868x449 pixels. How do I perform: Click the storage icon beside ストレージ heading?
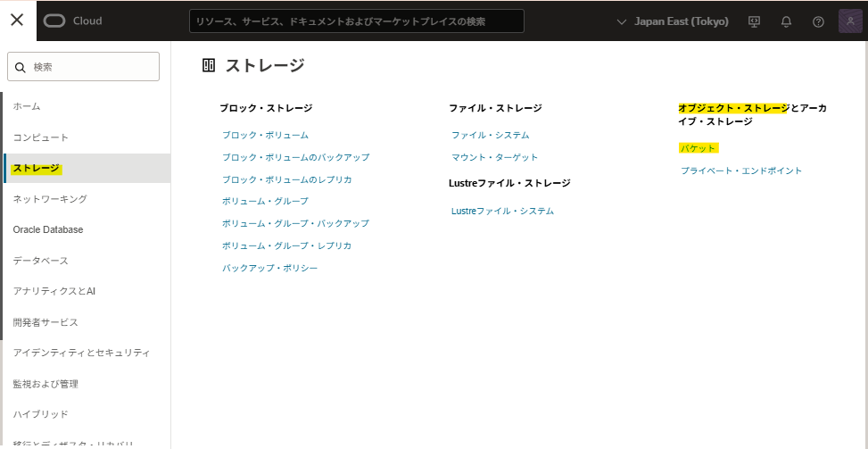coord(209,65)
